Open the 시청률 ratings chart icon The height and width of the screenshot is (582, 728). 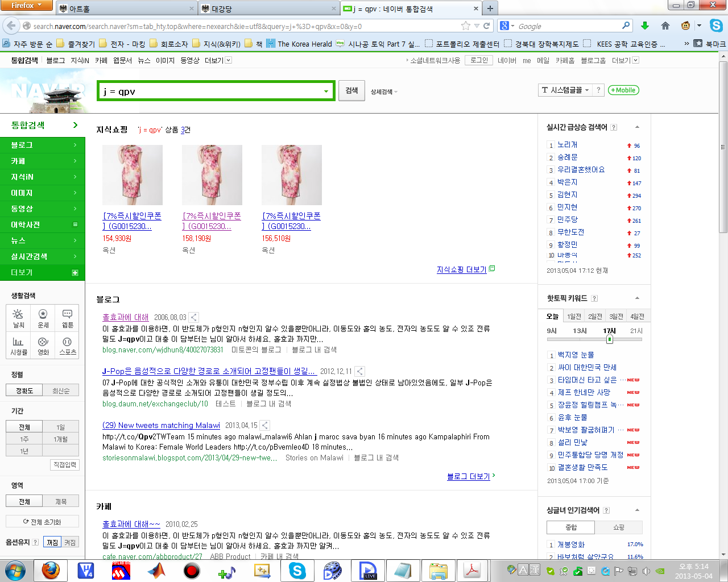click(x=18, y=346)
